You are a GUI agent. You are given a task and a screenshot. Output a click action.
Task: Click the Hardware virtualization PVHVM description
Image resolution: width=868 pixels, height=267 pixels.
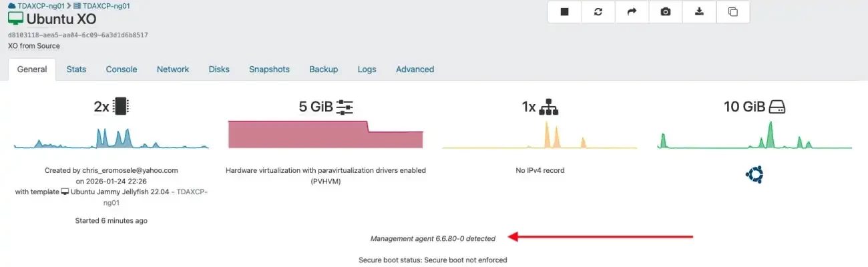pos(326,176)
